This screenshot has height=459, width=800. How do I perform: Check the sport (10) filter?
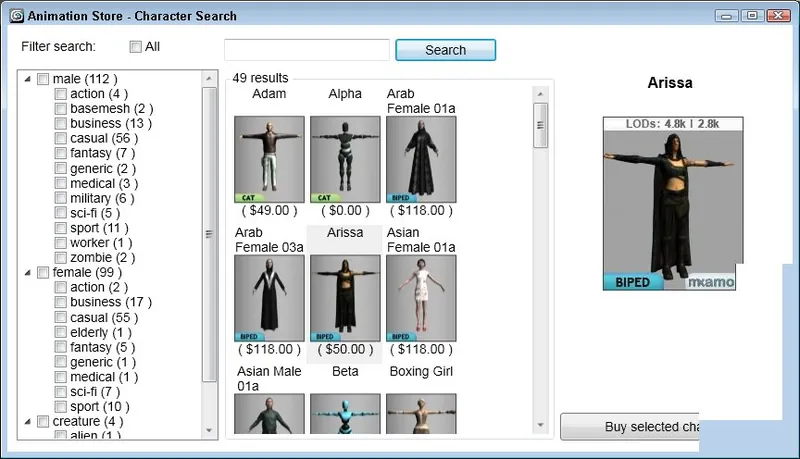(61, 406)
